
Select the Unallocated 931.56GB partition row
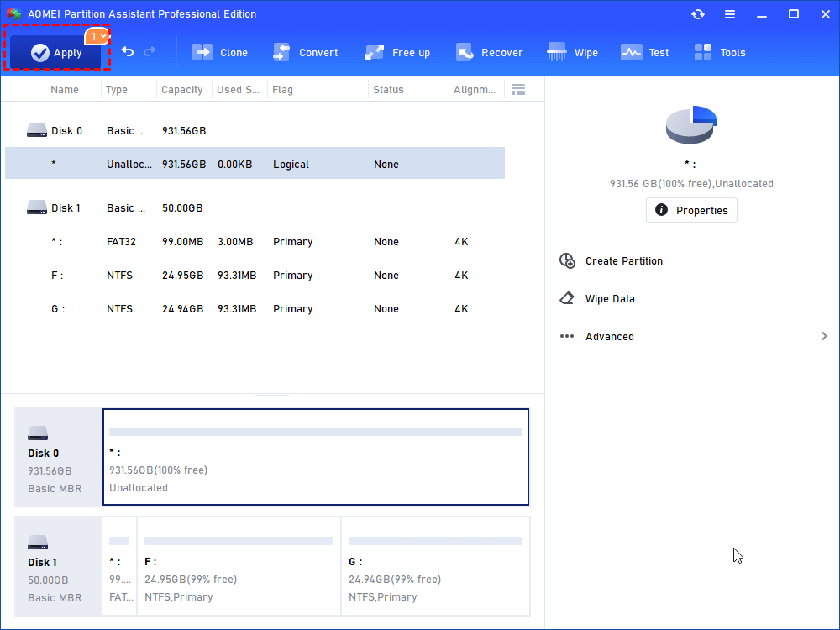coord(255,164)
